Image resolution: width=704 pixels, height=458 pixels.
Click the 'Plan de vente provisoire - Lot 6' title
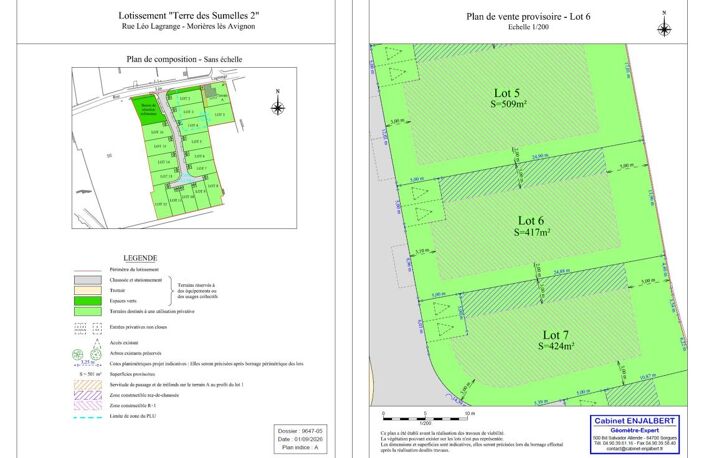(528, 17)
